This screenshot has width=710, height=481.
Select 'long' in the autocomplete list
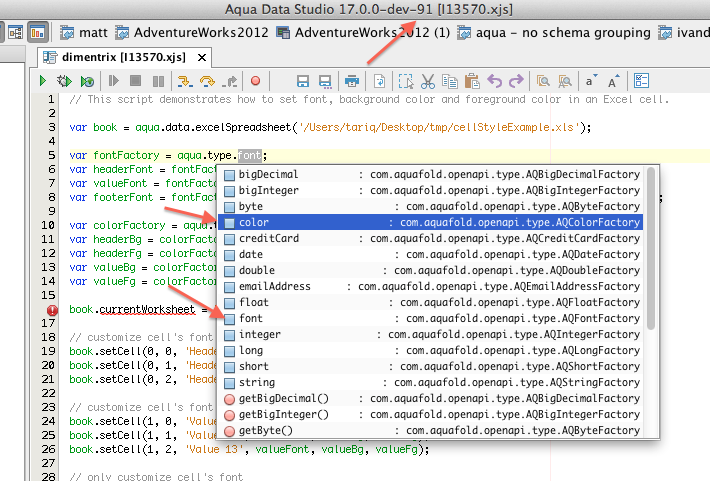tap(430, 351)
